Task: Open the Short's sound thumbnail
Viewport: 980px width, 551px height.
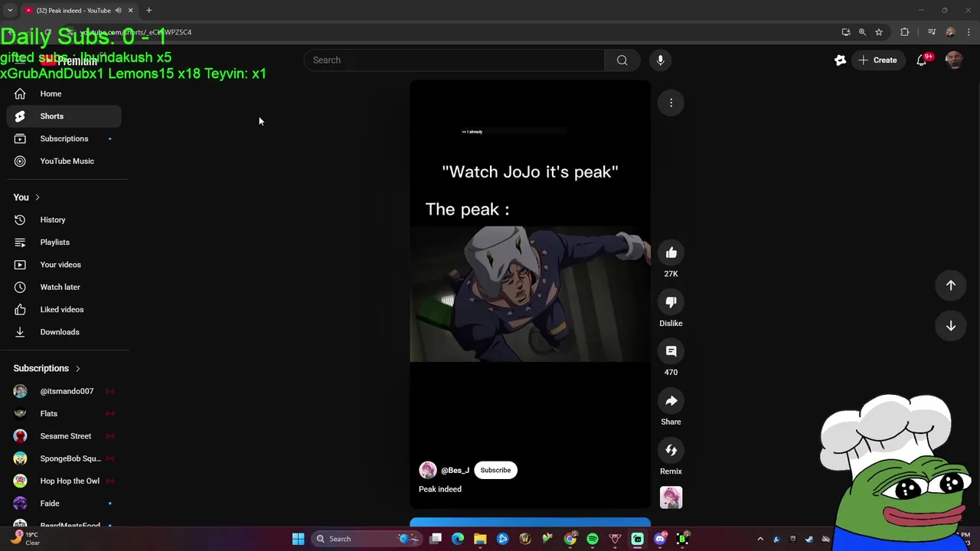Action: pyautogui.click(x=671, y=498)
